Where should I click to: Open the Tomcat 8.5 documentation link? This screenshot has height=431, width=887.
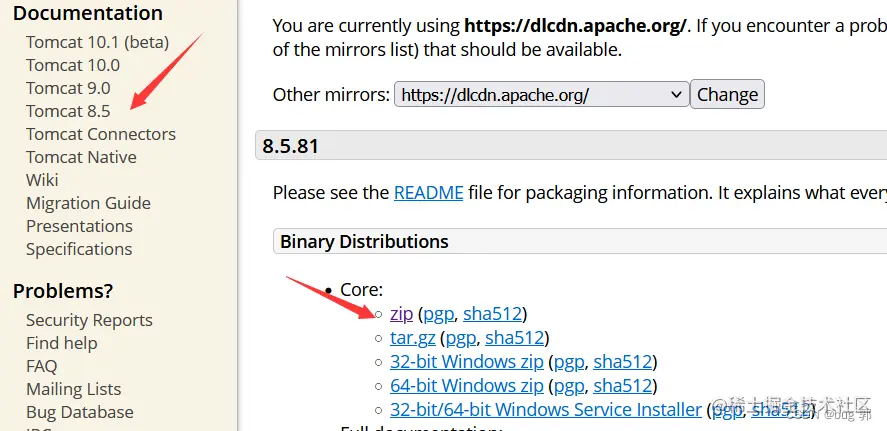(68, 111)
